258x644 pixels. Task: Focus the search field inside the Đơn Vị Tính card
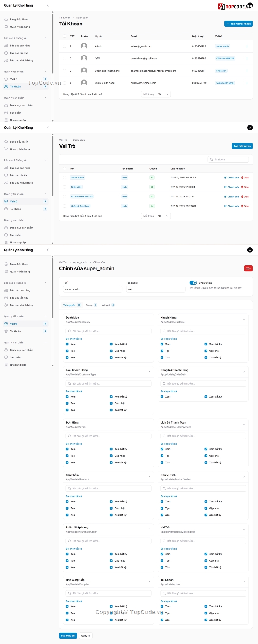[x=203, y=488]
